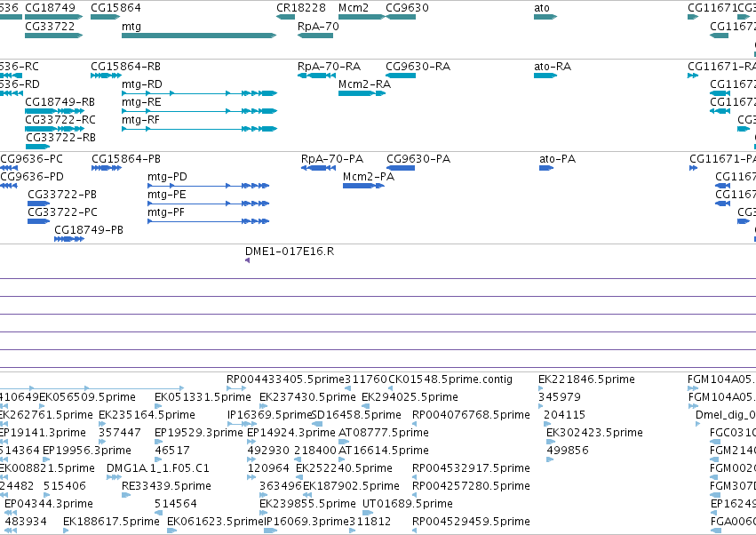Select the RP004532917.5prime EST
756x535 pixels.
pyautogui.click(x=414, y=477)
